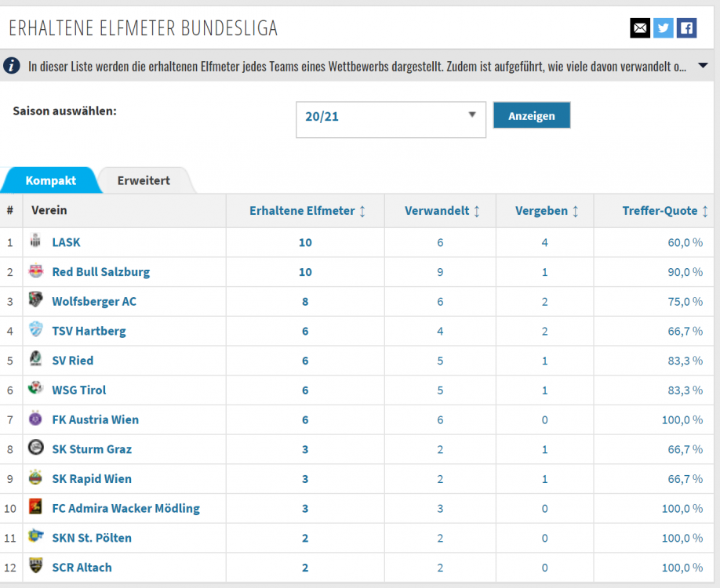This screenshot has height=588, width=720.
Task: Share on Facebook icon
Action: click(686, 28)
